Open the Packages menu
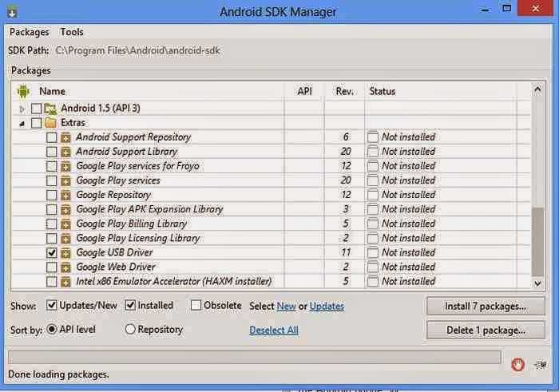The height and width of the screenshot is (392, 559). 29,32
